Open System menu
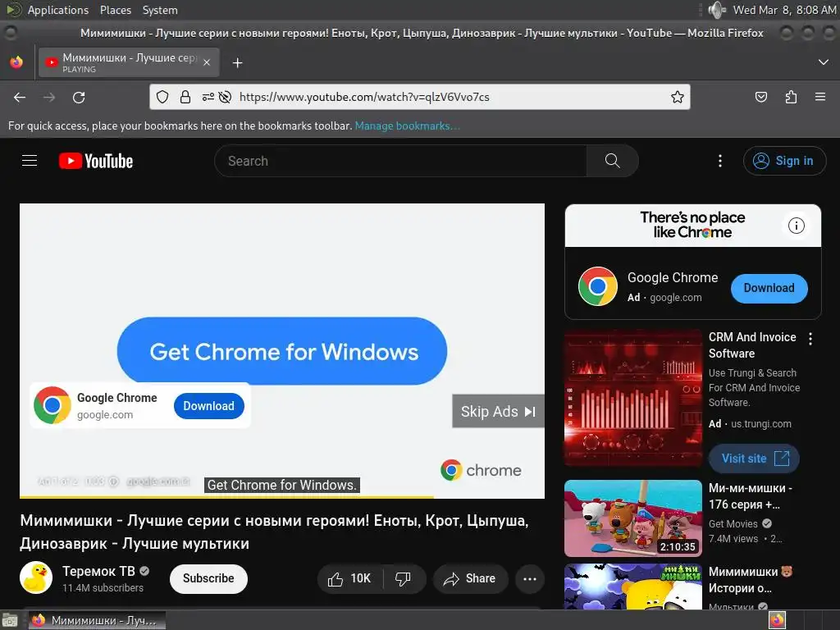This screenshot has height=630, width=840. point(160,10)
